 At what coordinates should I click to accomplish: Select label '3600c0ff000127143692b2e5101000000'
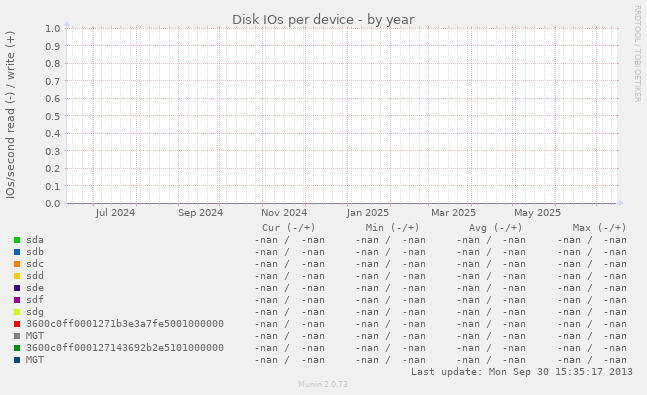125,348
